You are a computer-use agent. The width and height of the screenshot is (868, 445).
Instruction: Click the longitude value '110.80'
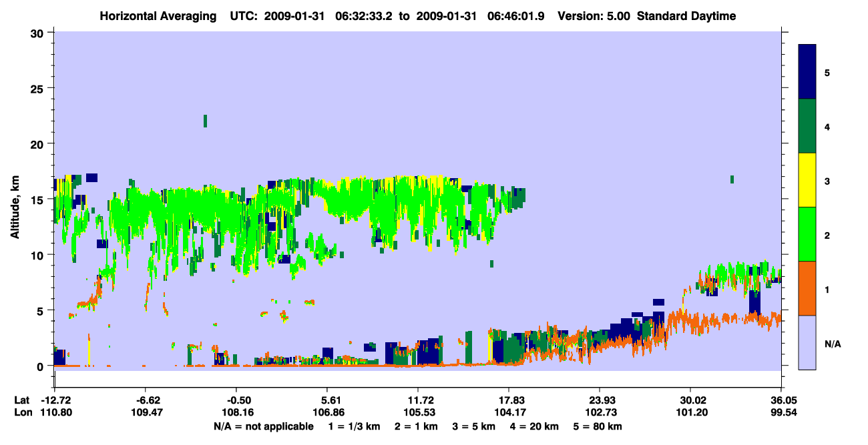pos(55,412)
